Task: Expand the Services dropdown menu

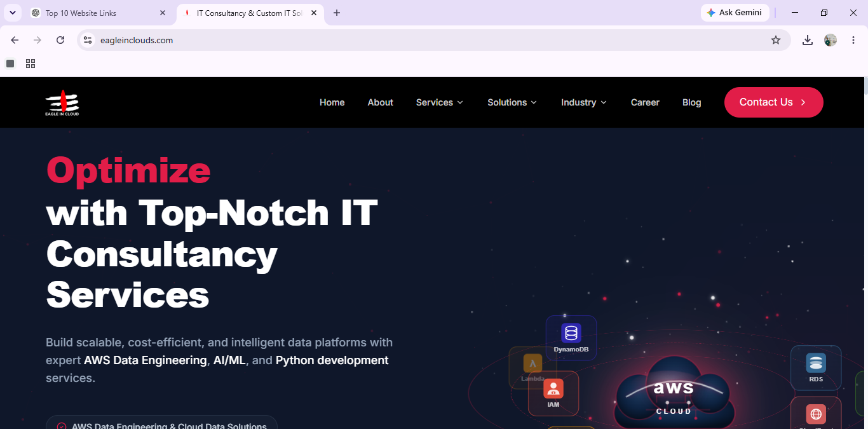Action: coord(440,102)
